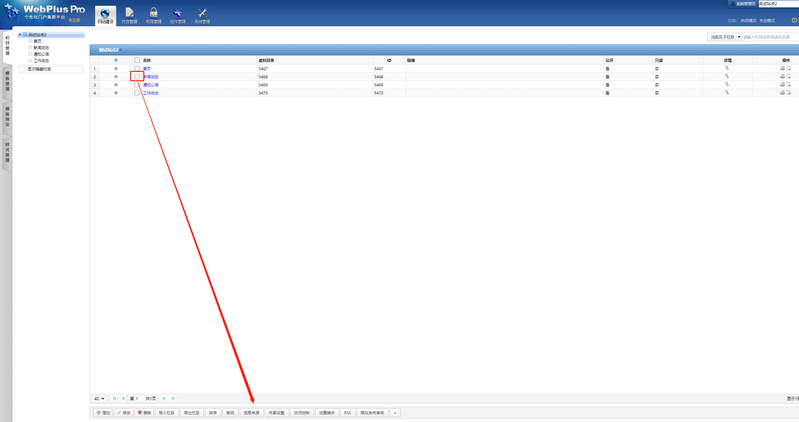
Task: Open the 网站建设 top navigation icon
Action: 105,14
